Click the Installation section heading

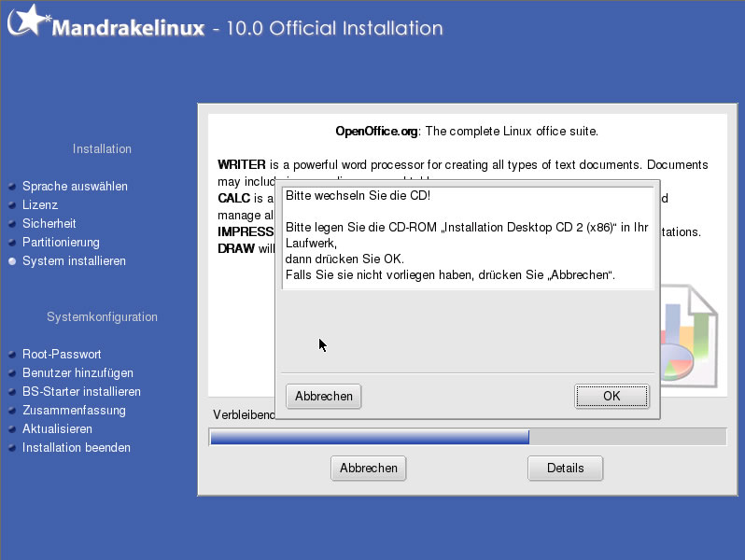102,148
